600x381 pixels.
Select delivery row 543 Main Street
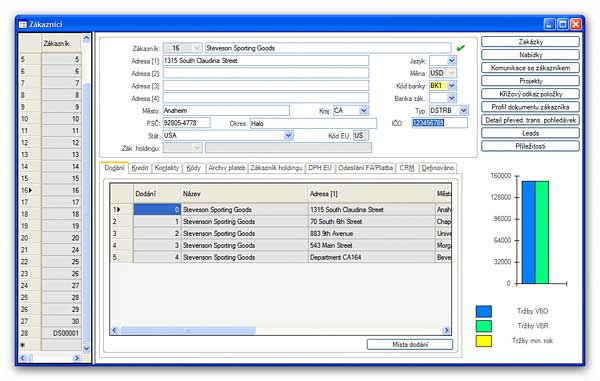[x=281, y=245]
